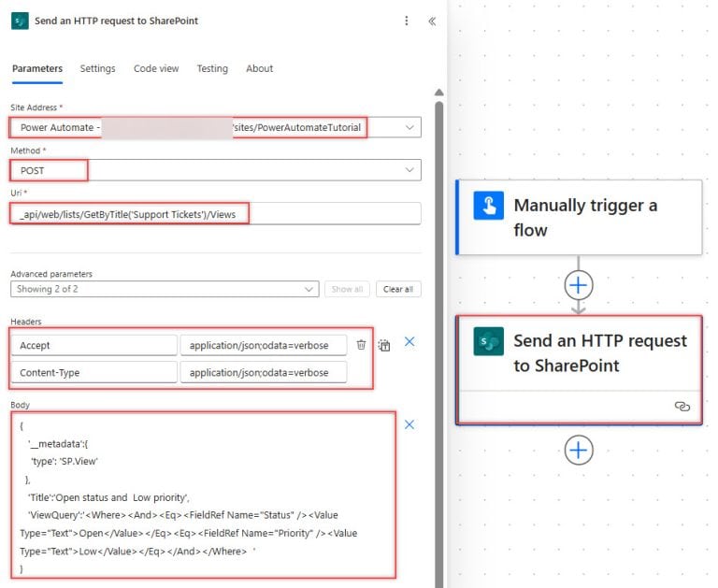The image size is (718, 588).
Task: Click the panel title Send an HTTP request
Action: [116, 22]
